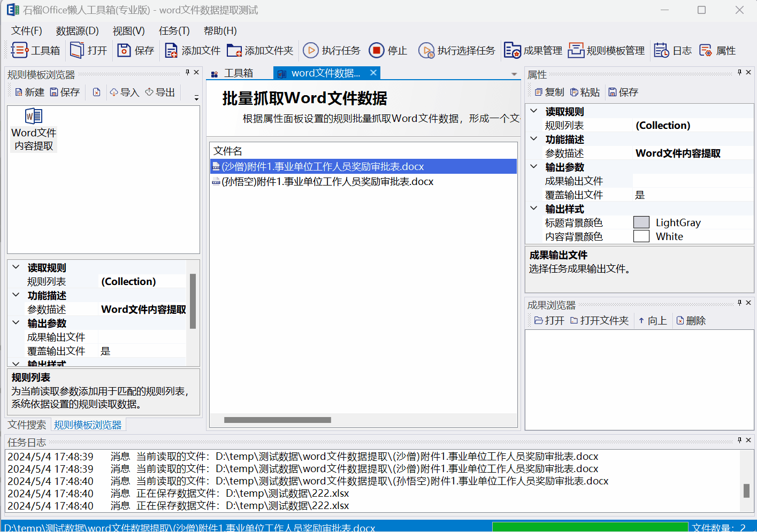Click 执行选择任务 toolbar icon
This screenshot has width=757, height=532.
(x=457, y=50)
